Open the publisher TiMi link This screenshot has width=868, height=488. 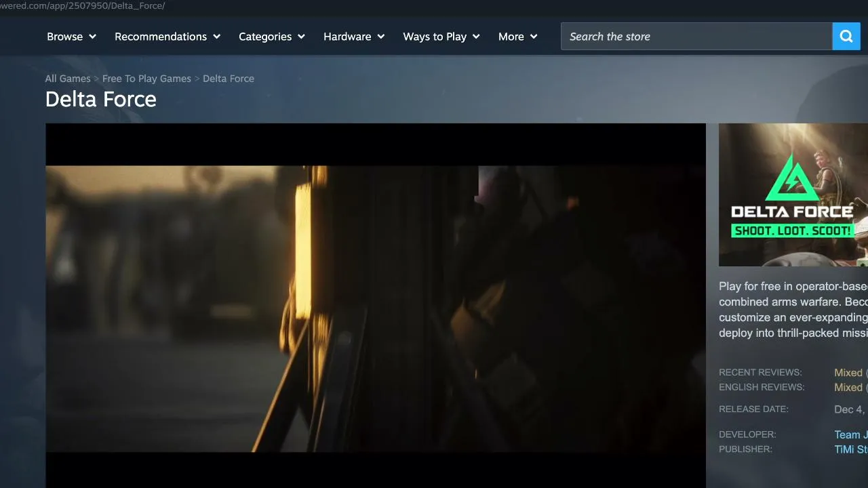pos(850,449)
